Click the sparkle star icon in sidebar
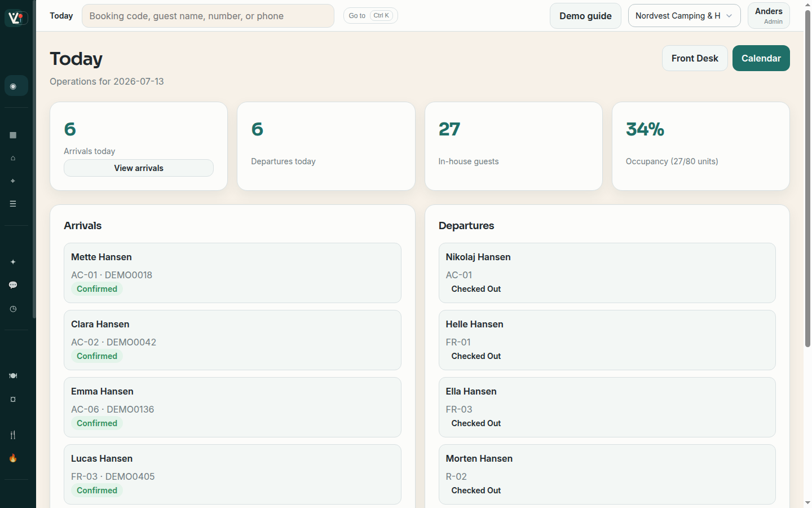The height and width of the screenshot is (508, 812). click(13, 262)
